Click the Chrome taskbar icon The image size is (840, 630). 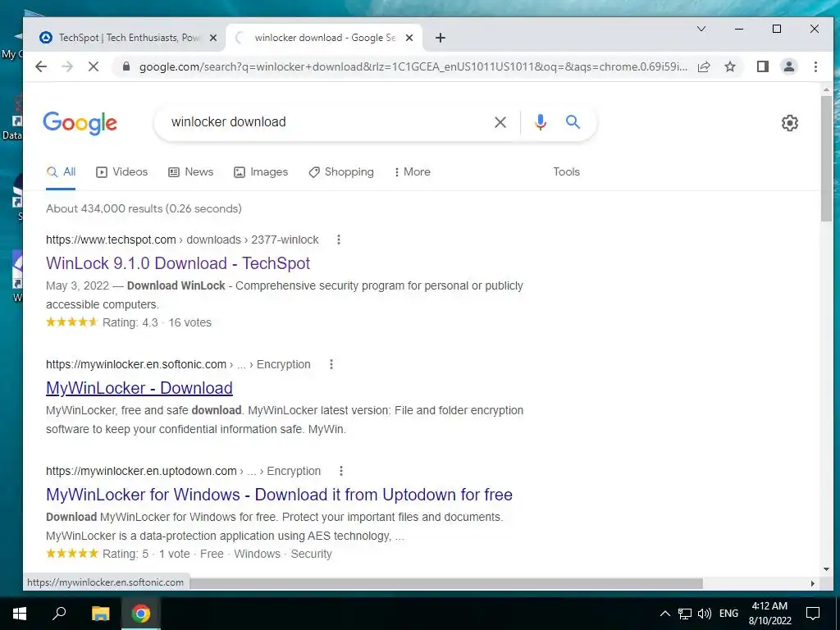click(141, 614)
